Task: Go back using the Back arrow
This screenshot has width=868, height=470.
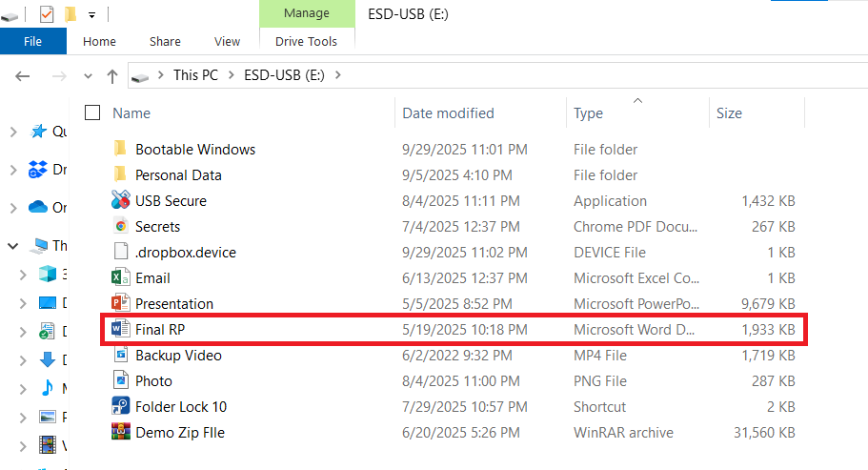Action: (22, 76)
